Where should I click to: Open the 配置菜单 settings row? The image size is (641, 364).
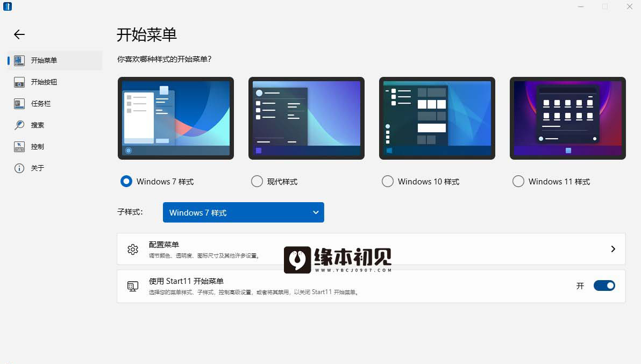pos(371,249)
